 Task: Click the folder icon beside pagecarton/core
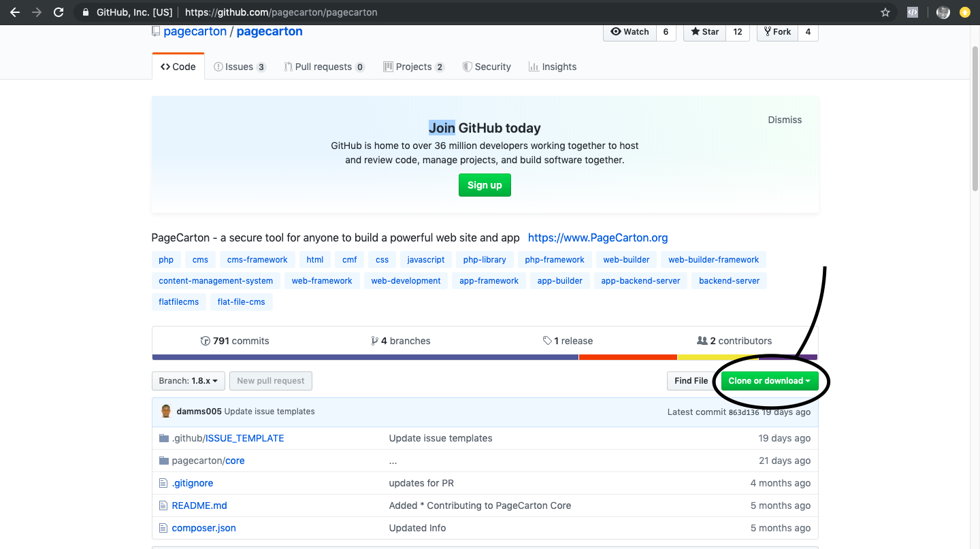pyautogui.click(x=163, y=461)
